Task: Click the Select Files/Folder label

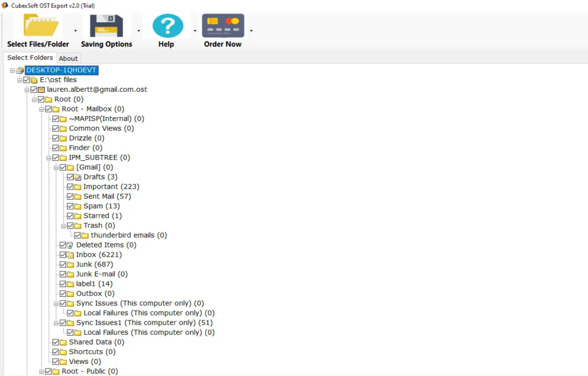Action: (x=38, y=44)
